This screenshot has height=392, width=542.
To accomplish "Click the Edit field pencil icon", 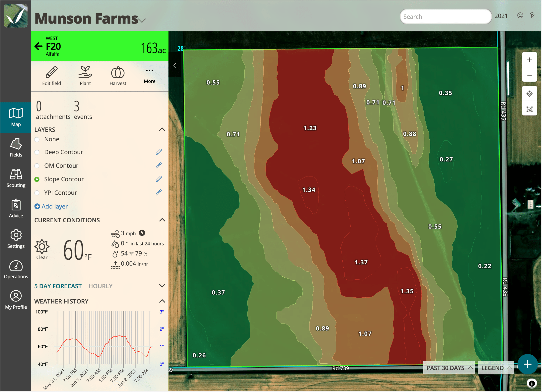I will pyautogui.click(x=52, y=72).
